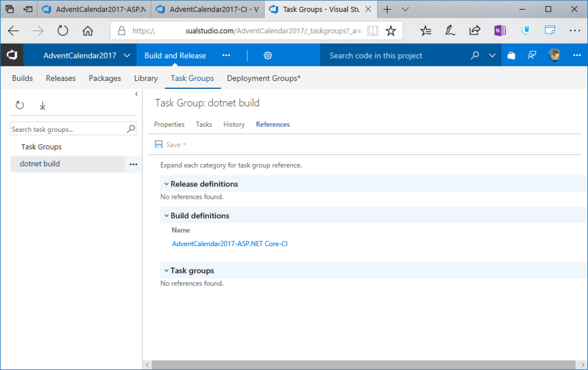Open hub ellipsis next to Build and Release

(226, 56)
